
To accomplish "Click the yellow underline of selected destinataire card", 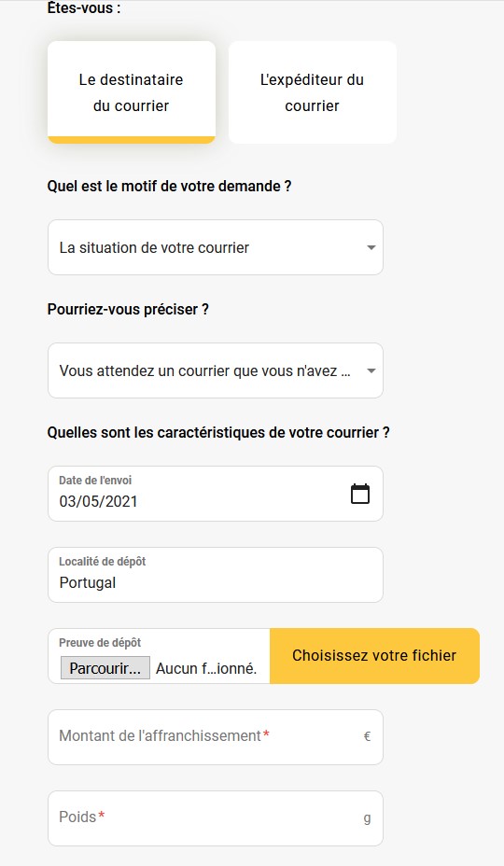I will (x=132, y=140).
